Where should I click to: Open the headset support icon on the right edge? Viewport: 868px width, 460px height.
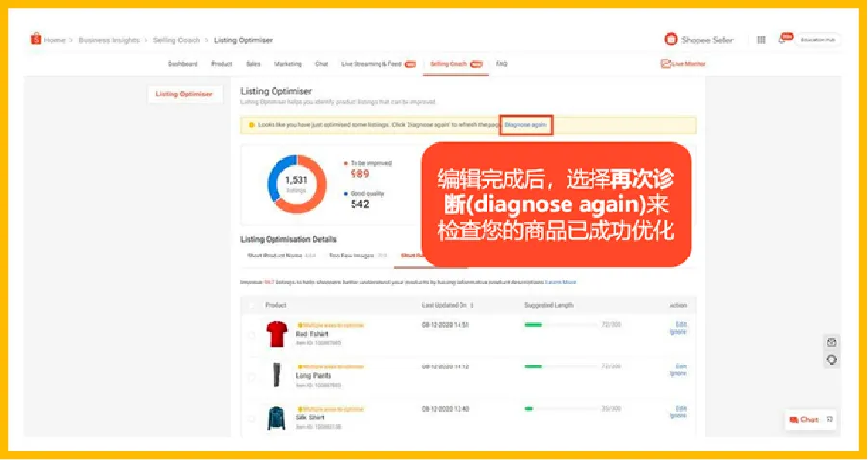831,360
